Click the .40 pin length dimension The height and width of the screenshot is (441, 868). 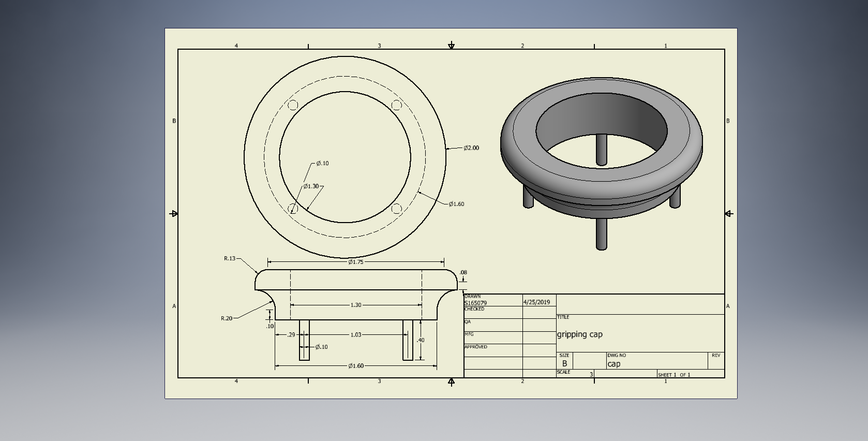421,340
